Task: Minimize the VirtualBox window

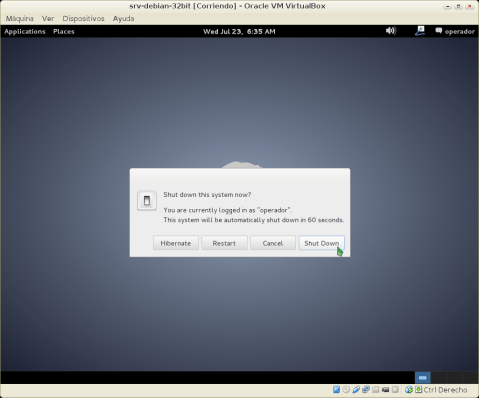Action: (448, 6)
